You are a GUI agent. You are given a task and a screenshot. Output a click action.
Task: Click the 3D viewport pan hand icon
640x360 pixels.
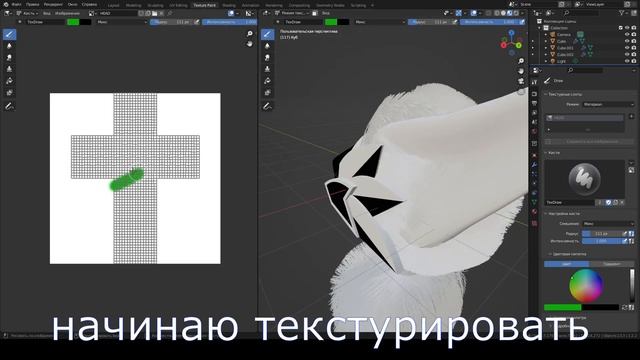tap(521, 71)
